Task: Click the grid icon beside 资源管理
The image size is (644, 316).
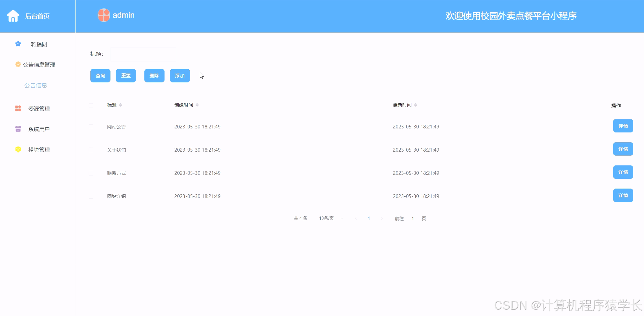Action: pos(18,108)
